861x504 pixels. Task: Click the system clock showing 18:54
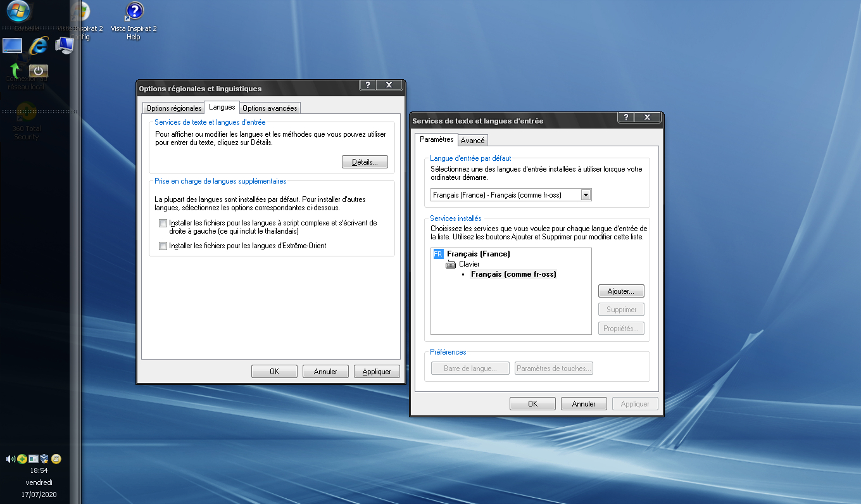click(39, 470)
